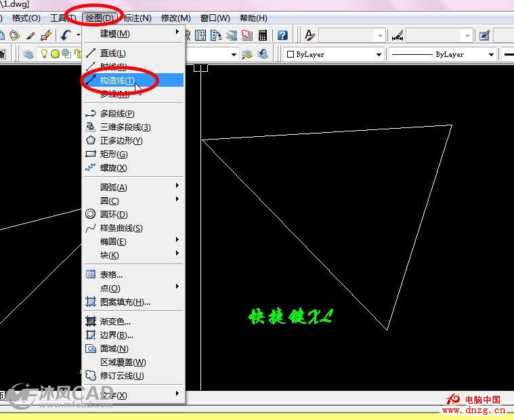Screen dimensions: 514x420
Task: Open the layer properties manager icon
Action: pyautogui.click(x=28, y=54)
